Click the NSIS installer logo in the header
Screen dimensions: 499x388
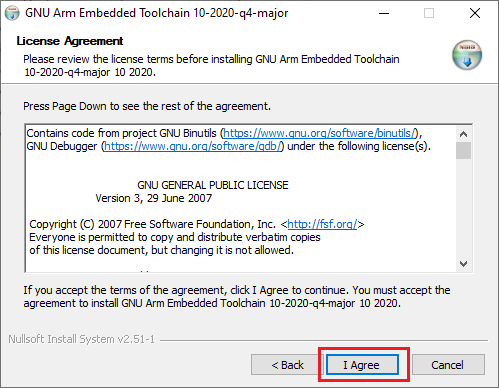point(467,55)
